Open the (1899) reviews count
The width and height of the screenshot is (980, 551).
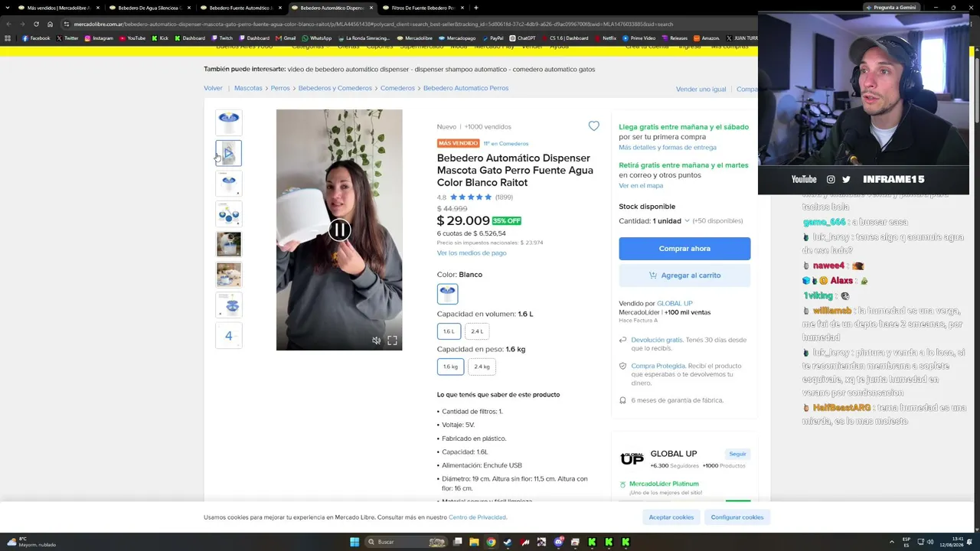click(504, 197)
